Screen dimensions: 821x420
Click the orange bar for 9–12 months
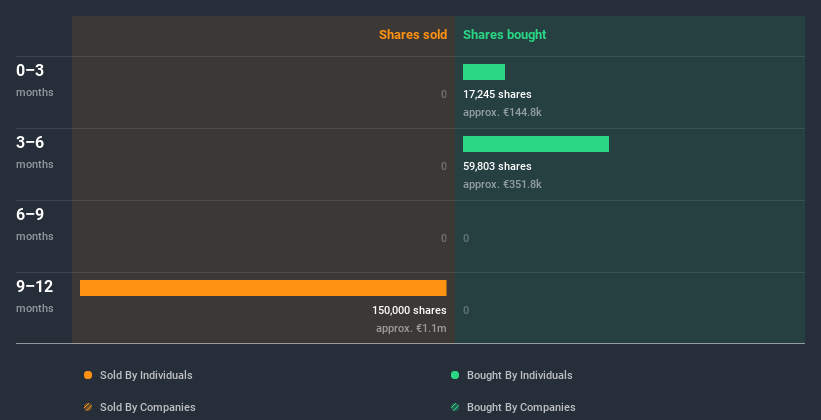[263, 288]
